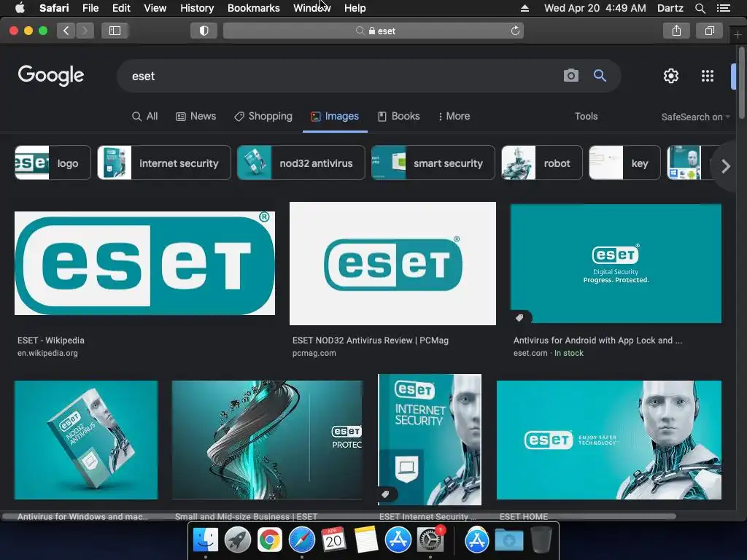Open the Google apps grid

(x=708, y=76)
